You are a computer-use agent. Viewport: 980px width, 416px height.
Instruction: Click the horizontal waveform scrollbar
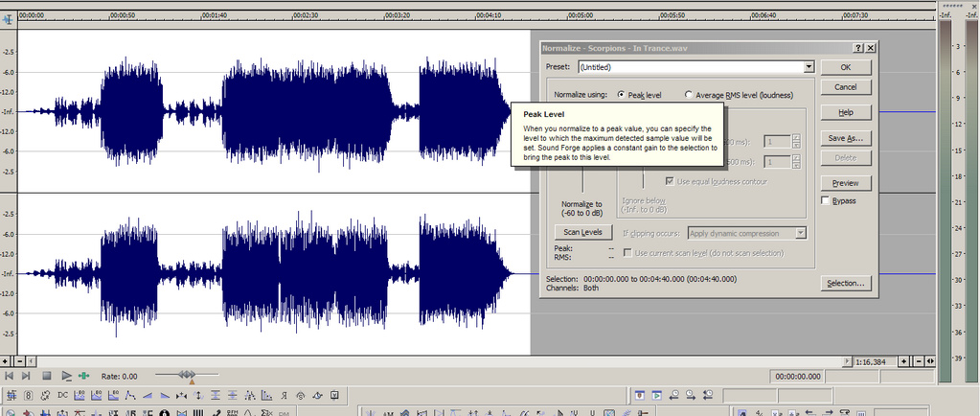(x=440, y=361)
